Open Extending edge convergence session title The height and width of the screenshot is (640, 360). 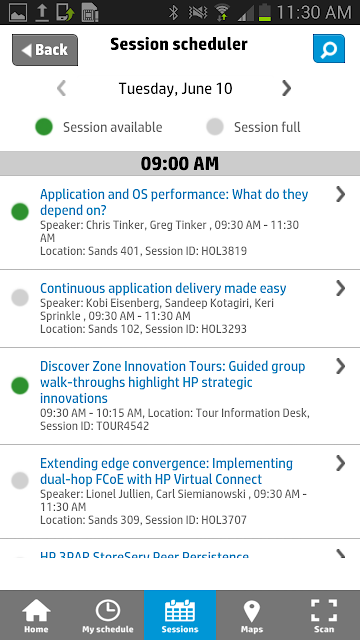[167, 471]
